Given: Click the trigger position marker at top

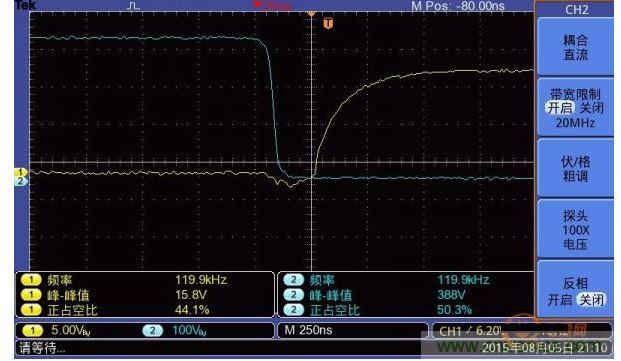Looking at the screenshot, I should pyautogui.click(x=311, y=13).
